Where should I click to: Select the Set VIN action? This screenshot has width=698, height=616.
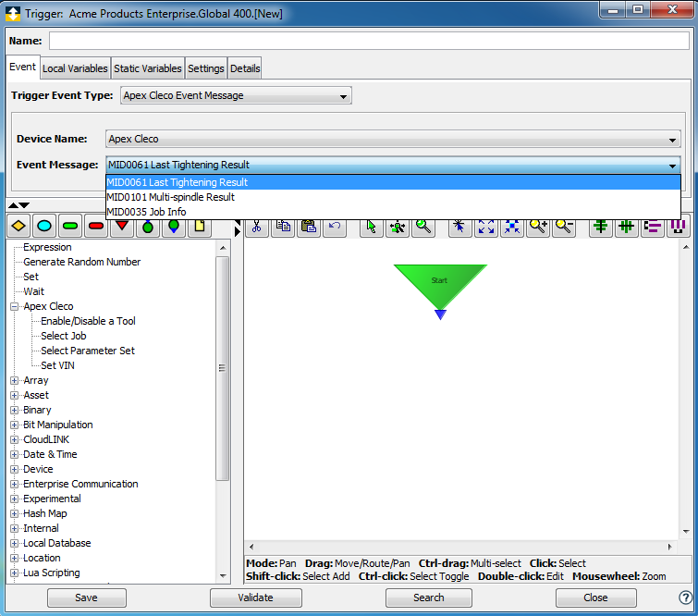[x=58, y=365]
